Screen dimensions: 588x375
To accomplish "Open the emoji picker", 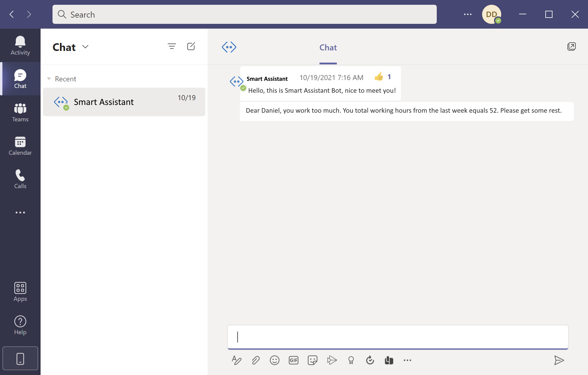I will tap(274, 360).
